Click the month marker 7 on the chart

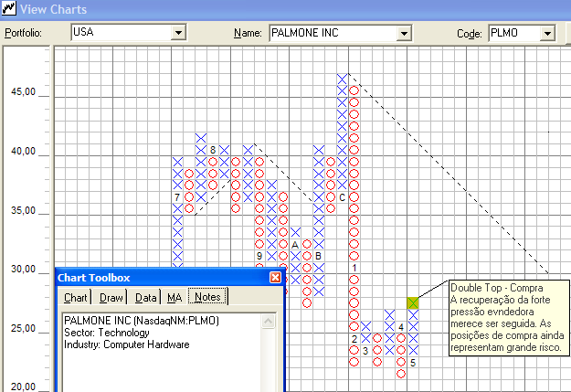177,197
